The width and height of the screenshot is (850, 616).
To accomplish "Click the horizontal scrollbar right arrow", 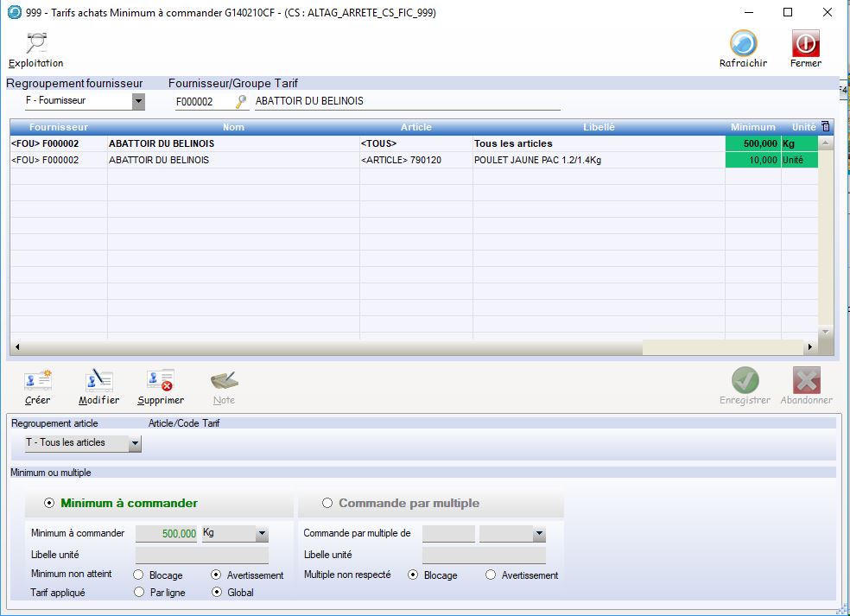I will (x=809, y=347).
